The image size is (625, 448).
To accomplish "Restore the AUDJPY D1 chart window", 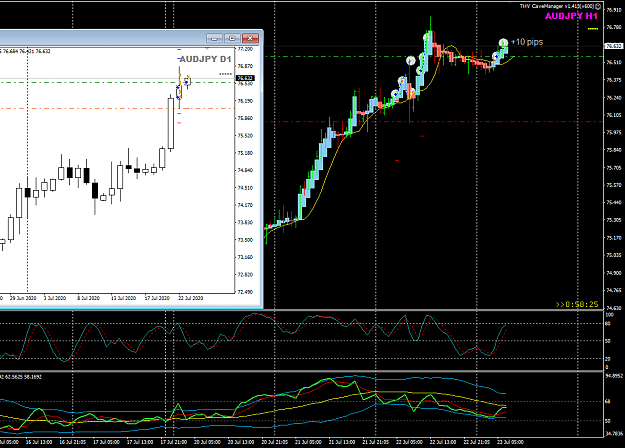I will 232,38.
